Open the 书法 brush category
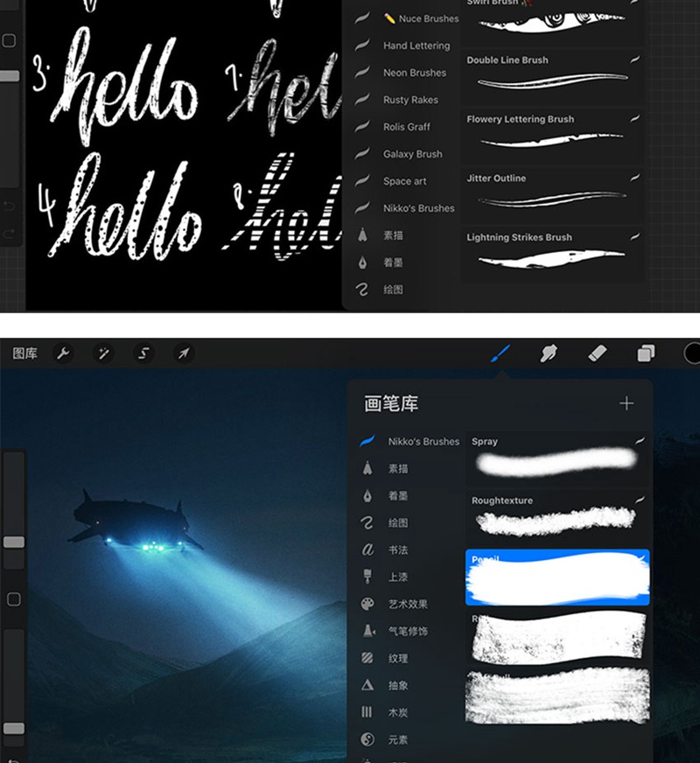 click(397, 550)
